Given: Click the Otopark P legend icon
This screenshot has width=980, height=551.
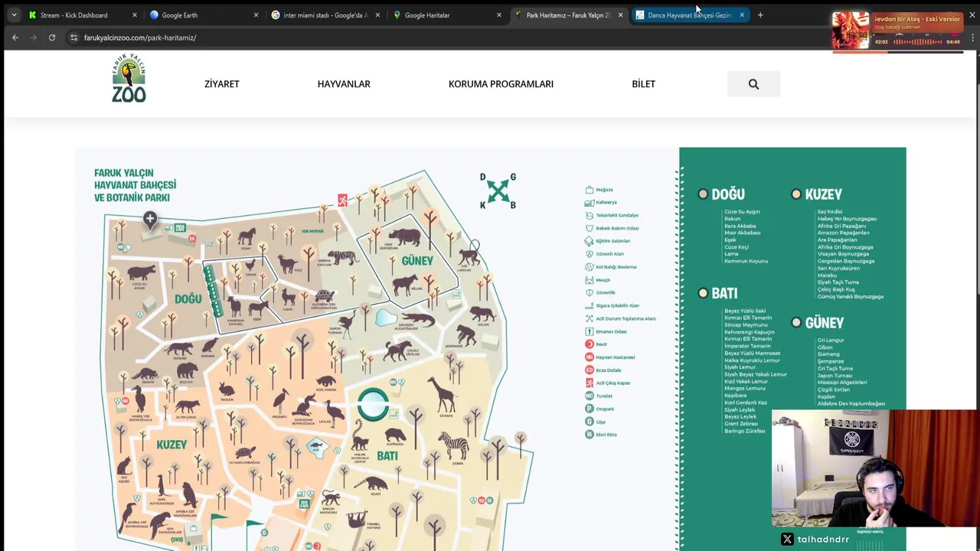Looking at the screenshot, I should 590,409.
